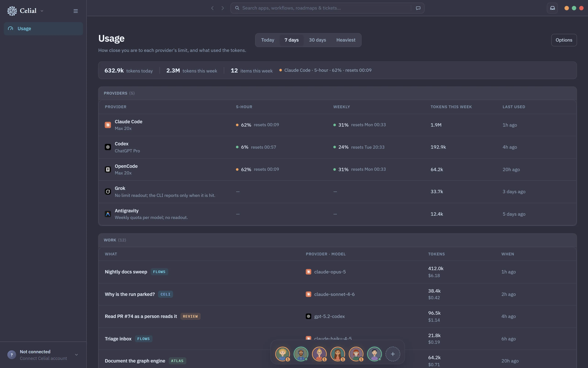Open the Celial workspace dropdown chevron
This screenshot has width=588, height=368.
coord(42,11)
